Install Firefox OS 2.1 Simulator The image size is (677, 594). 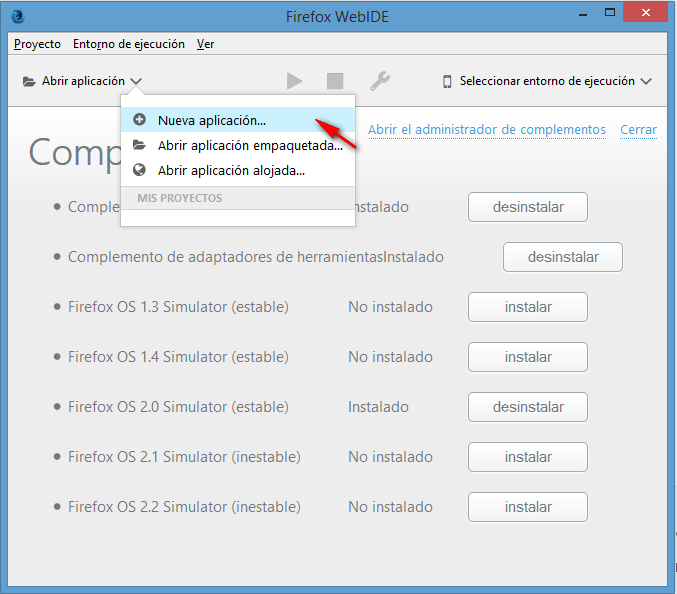pos(528,457)
